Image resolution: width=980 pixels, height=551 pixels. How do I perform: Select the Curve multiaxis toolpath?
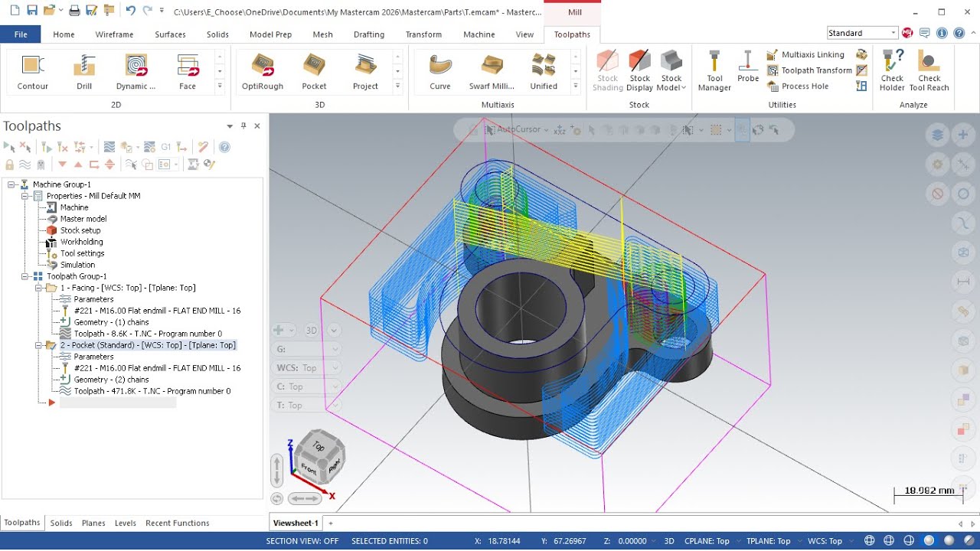[440, 73]
